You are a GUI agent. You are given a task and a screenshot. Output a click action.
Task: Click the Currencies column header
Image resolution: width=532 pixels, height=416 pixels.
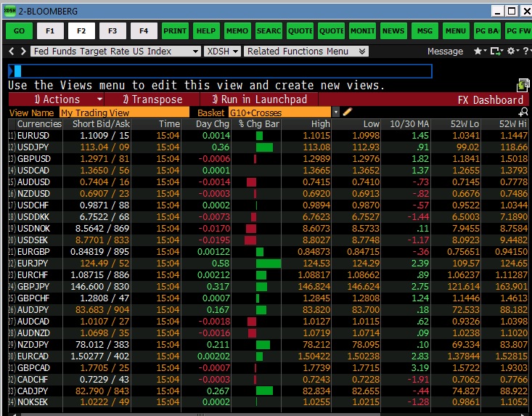tap(39, 124)
